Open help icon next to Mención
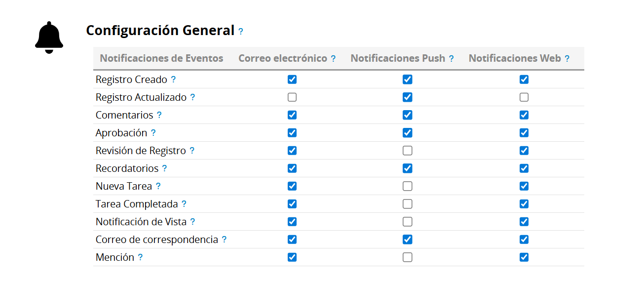This screenshot has height=284, width=644. pyautogui.click(x=140, y=257)
